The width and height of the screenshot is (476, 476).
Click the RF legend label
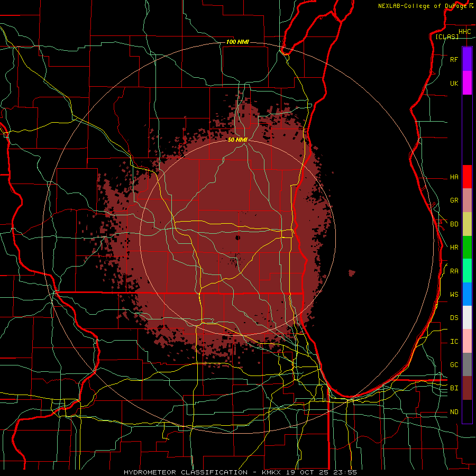click(x=454, y=59)
